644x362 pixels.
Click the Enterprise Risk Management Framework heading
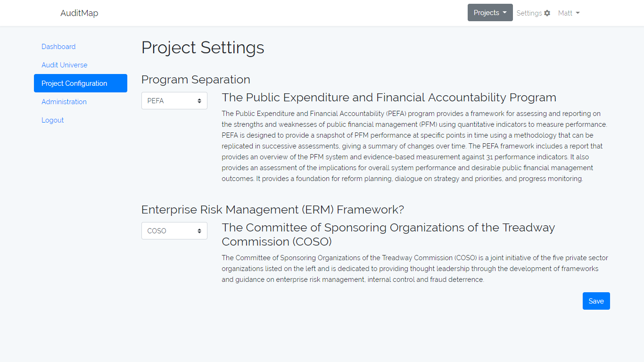[272, 210]
